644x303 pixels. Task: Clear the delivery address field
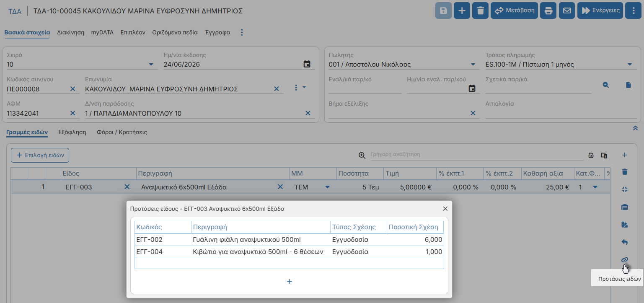tap(308, 113)
